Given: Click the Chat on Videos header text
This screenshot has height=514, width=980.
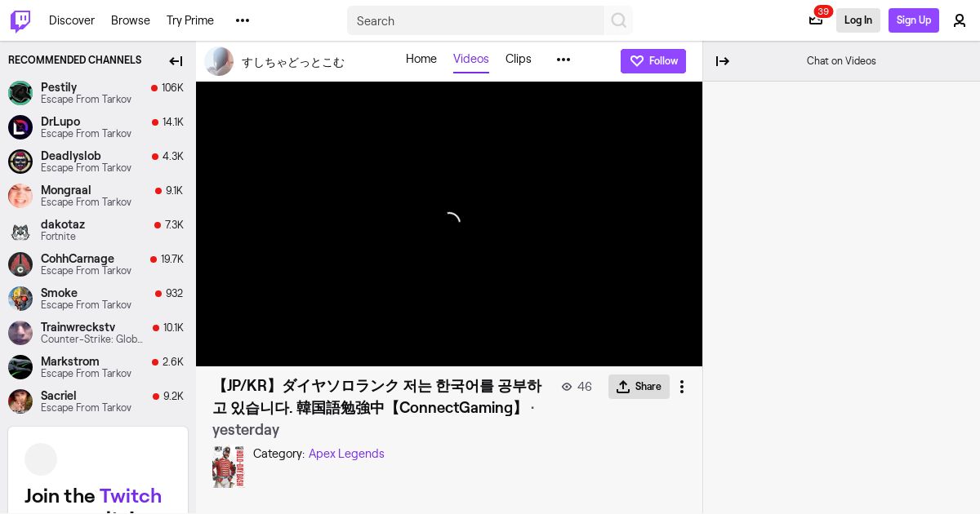Looking at the screenshot, I should pyautogui.click(x=841, y=61).
